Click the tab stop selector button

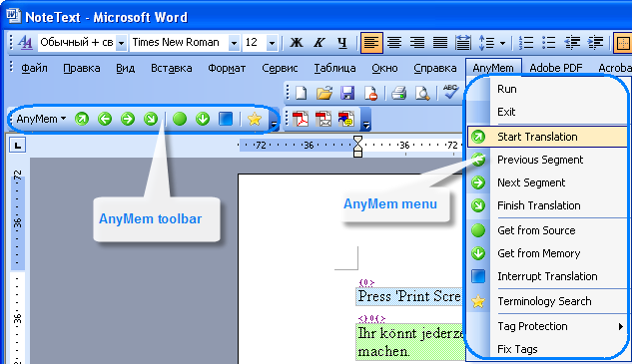(18, 146)
